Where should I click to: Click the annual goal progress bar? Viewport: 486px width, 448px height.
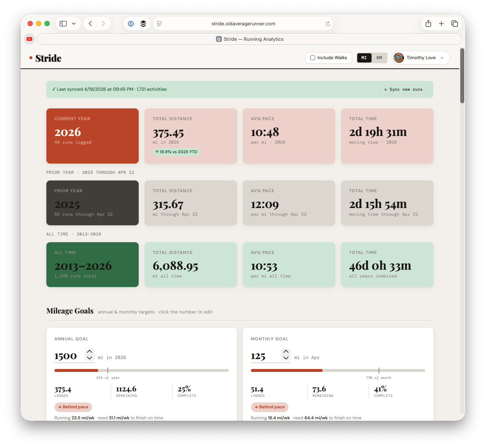click(141, 370)
